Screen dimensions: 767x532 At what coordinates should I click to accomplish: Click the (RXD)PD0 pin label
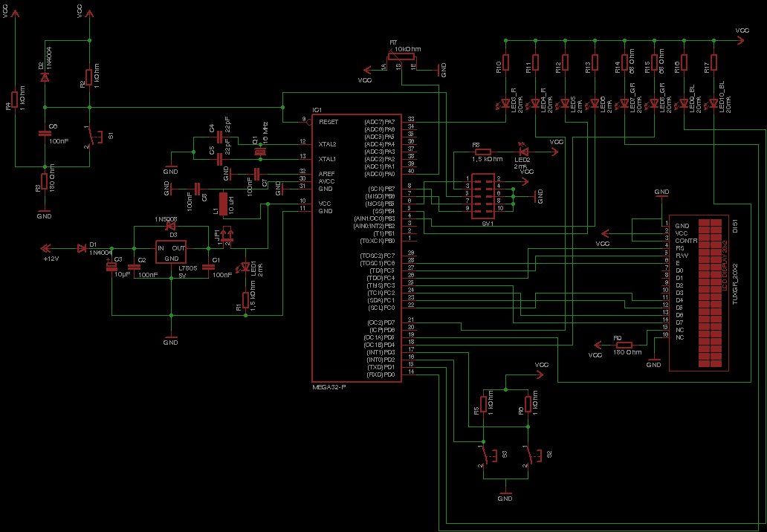[380, 375]
